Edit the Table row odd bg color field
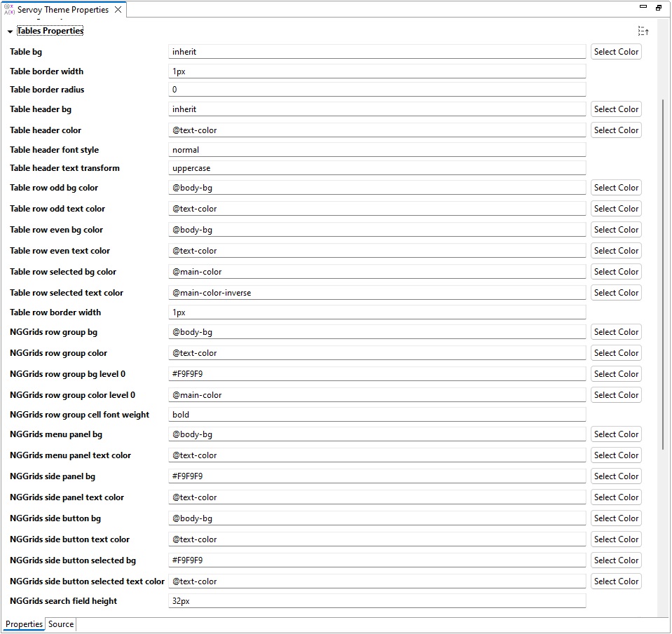672x634 pixels. coord(377,188)
